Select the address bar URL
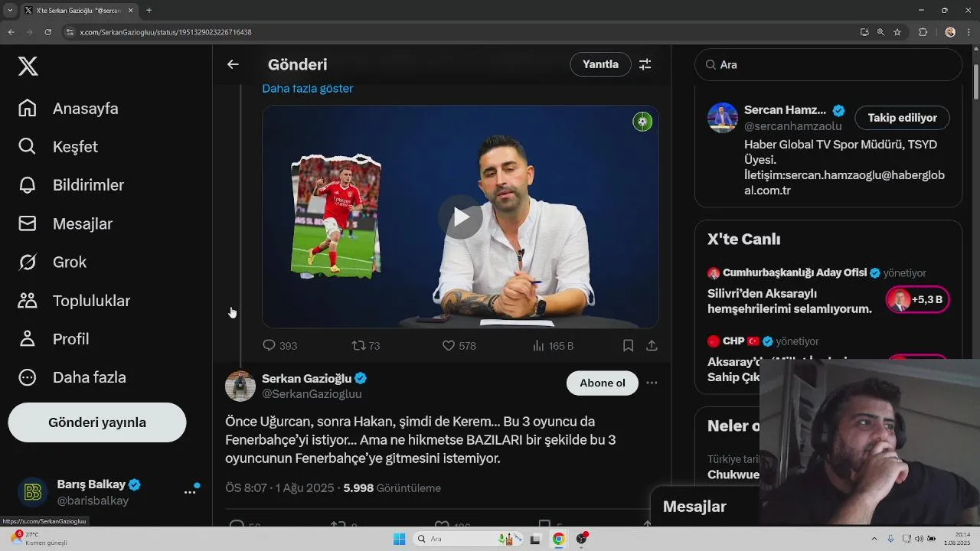 [x=165, y=32]
